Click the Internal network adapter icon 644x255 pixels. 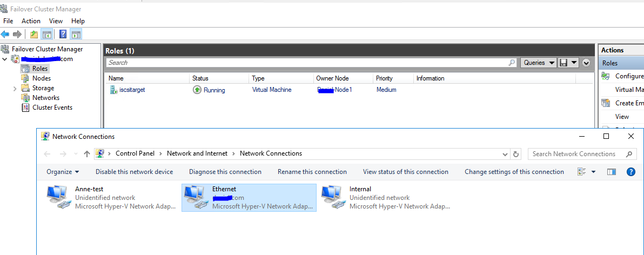[333, 198]
